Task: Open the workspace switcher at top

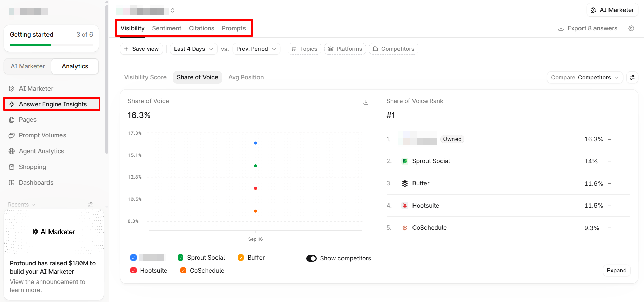Action: 173,10
